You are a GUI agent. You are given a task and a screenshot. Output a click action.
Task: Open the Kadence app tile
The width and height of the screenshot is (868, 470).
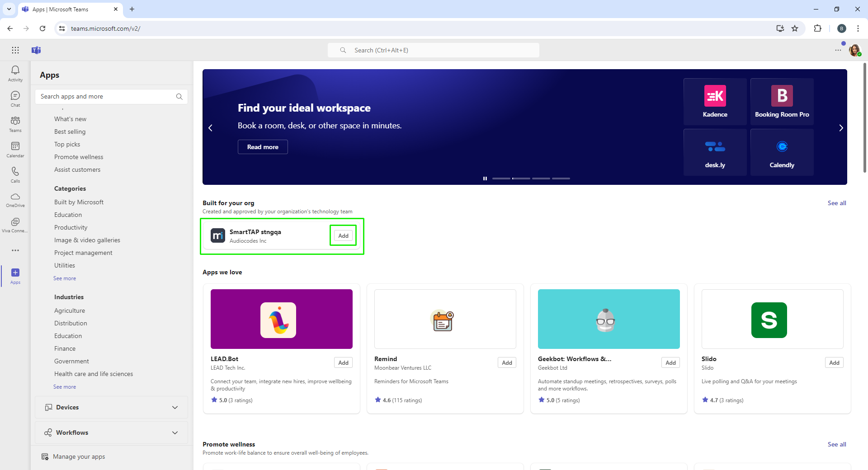click(715, 102)
